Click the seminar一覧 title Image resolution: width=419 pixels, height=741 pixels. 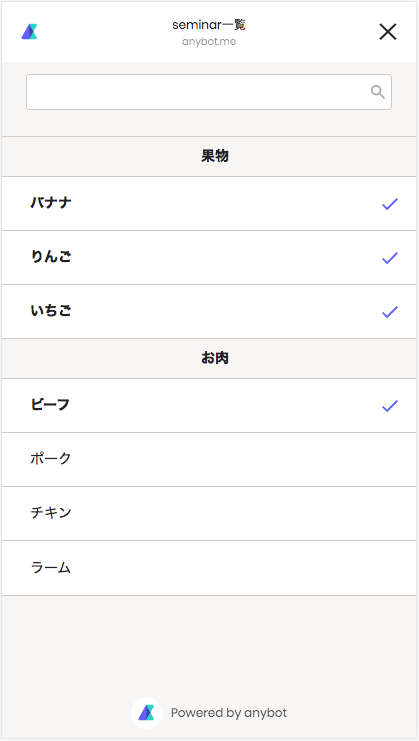209,25
